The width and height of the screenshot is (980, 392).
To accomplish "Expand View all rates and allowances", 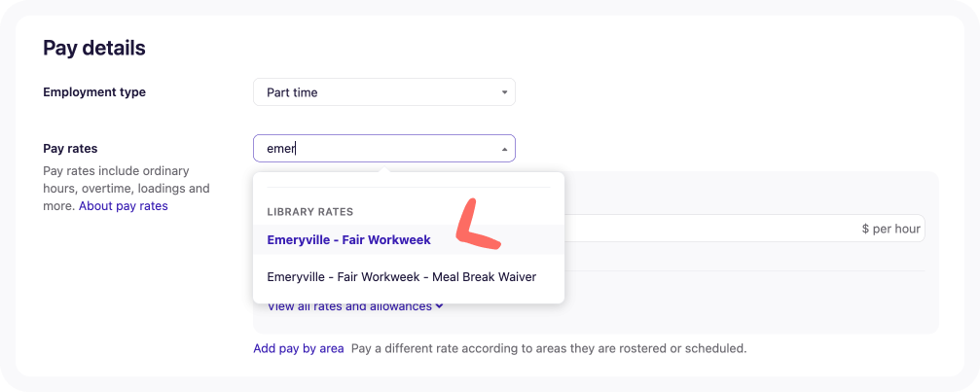I will (355, 306).
